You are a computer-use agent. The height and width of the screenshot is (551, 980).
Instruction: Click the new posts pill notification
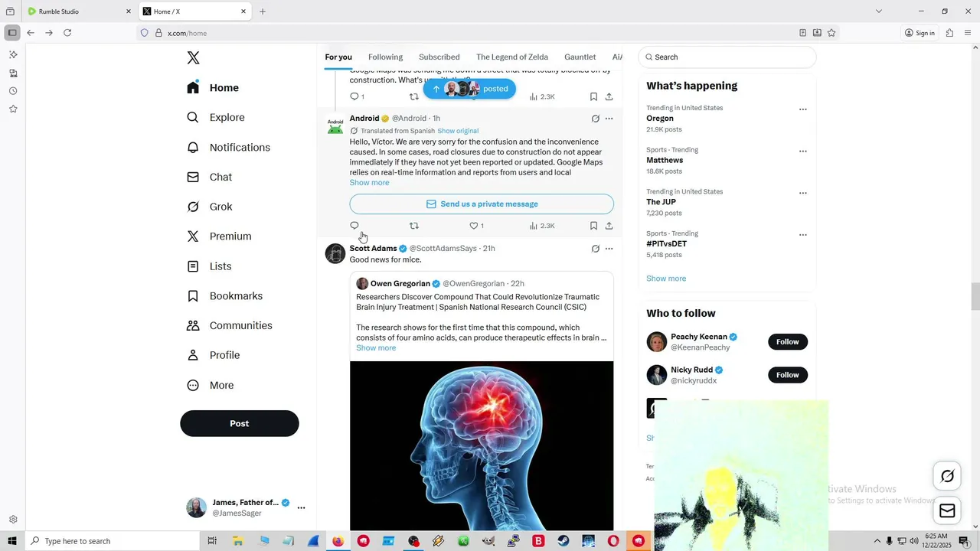tap(469, 89)
